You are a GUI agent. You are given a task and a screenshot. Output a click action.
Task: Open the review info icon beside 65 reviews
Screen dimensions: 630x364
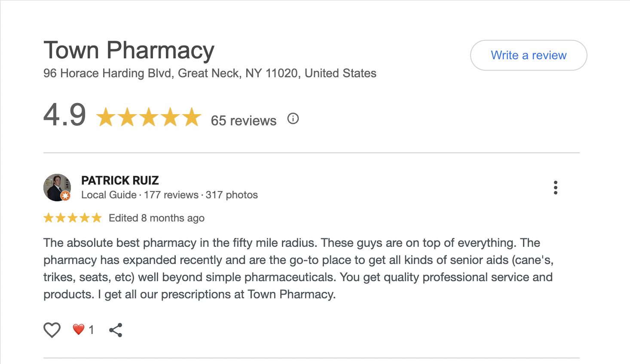coord(293,118)
